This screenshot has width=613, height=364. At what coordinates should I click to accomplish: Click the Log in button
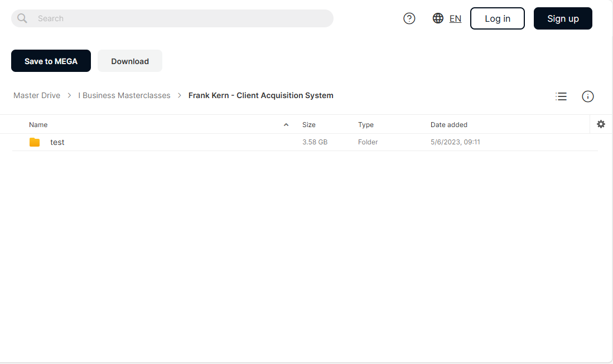498,18
